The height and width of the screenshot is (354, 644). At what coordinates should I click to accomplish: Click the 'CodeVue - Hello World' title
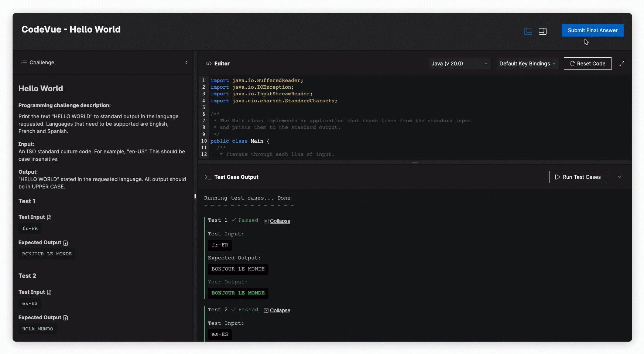pos(71,30)
